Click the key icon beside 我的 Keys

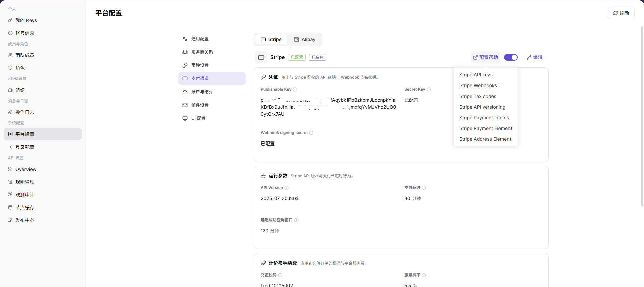pyautogui.click(x=10, y=20)
